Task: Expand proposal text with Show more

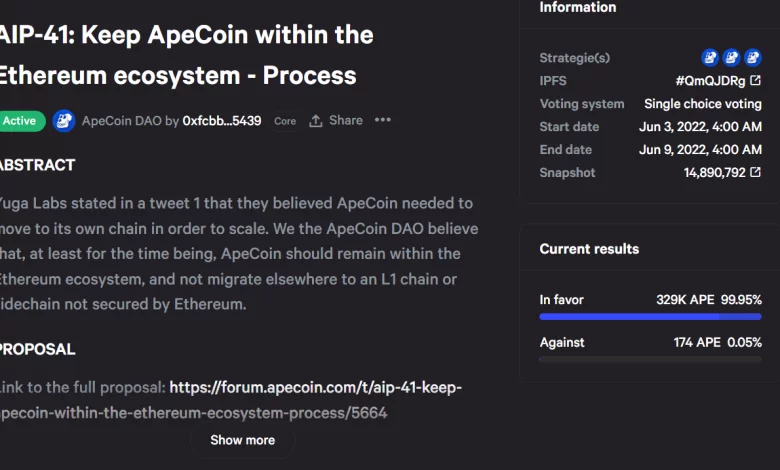Action: [242, 440]
